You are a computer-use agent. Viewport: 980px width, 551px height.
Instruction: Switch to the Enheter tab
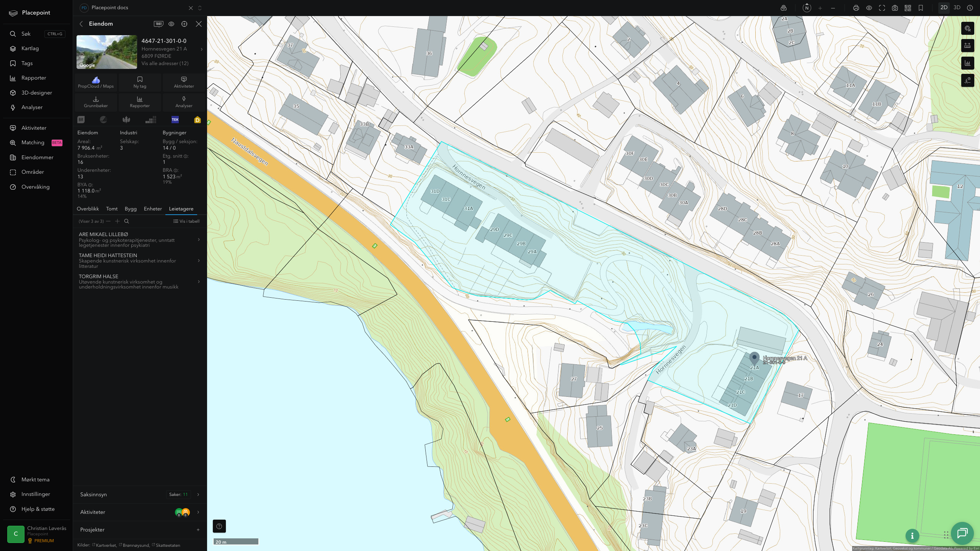click(x=153, y=209)
